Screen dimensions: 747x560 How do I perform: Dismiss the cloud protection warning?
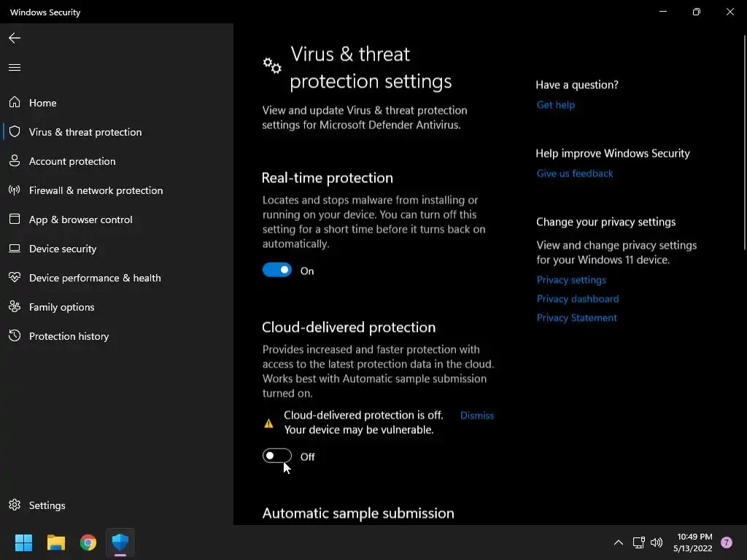[x=477, y=416]
